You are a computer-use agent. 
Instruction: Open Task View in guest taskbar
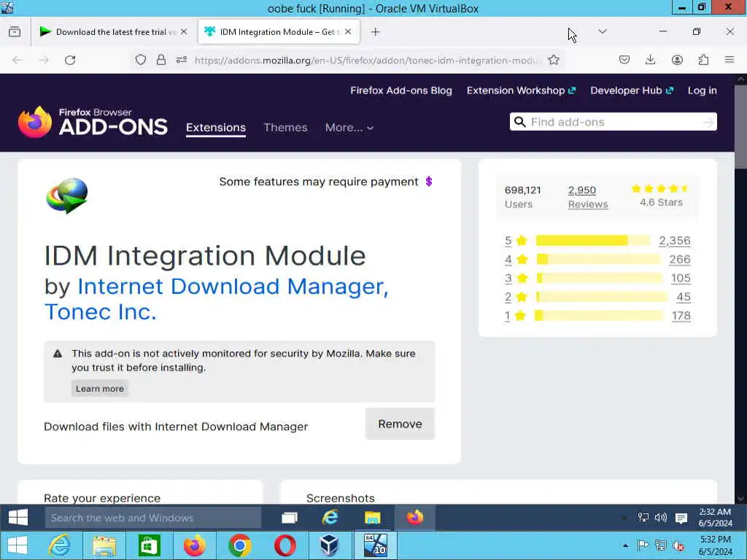(289, 518)
